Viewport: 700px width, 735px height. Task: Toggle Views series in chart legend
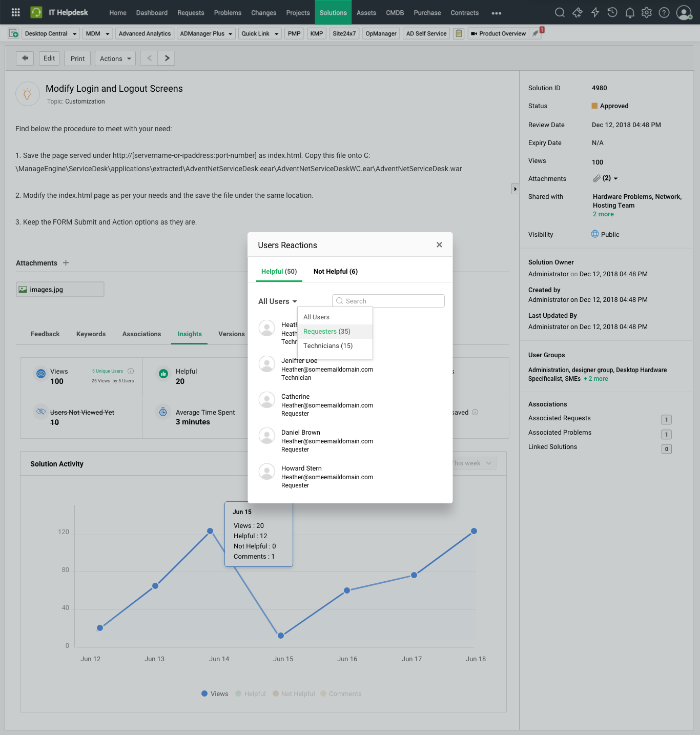tap(215, 693)
